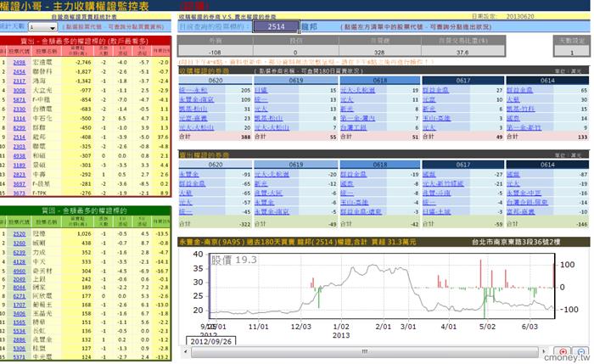Click the buying total 388 for 0620
Viewport: 594px width, 364px height.
(x=245, y=137)
